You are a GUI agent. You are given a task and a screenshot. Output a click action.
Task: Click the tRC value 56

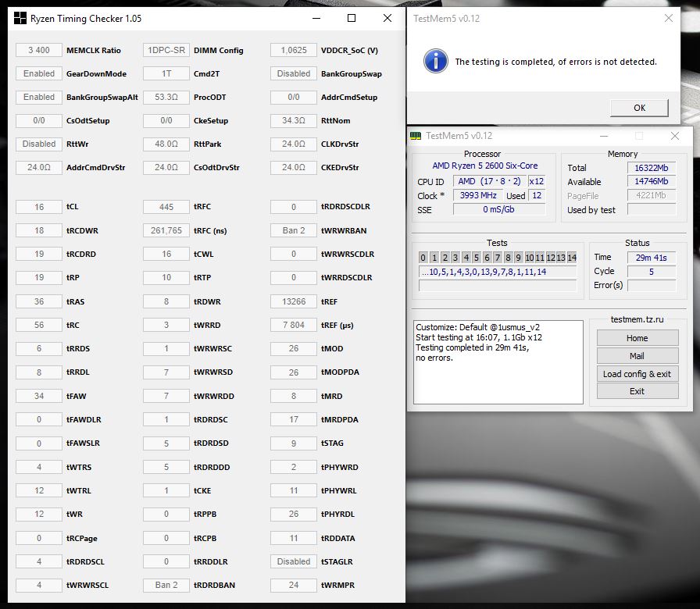point(39,325)
